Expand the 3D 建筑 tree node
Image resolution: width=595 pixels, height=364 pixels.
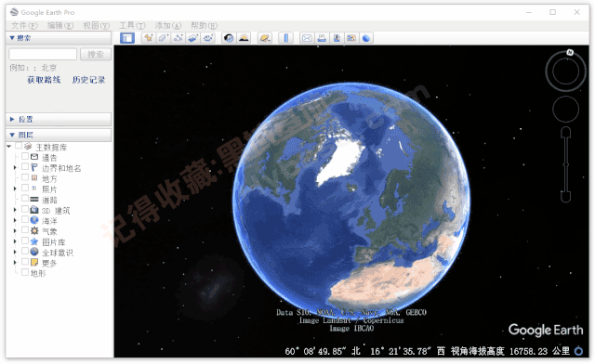(15, 209)
